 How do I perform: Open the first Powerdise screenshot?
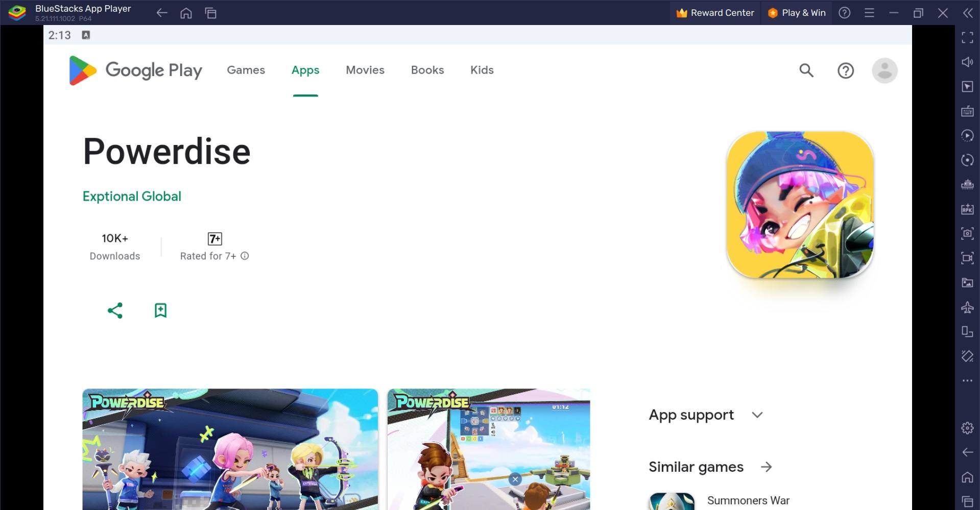[230, 449]
